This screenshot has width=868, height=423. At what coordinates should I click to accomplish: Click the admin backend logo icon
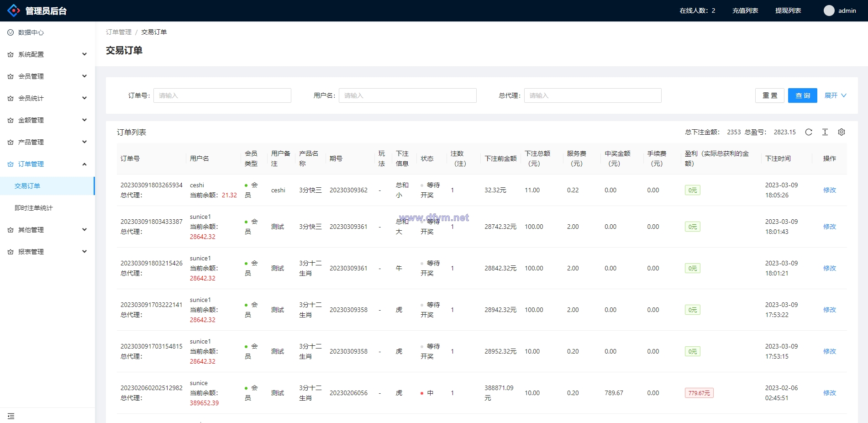coord(14,11)
